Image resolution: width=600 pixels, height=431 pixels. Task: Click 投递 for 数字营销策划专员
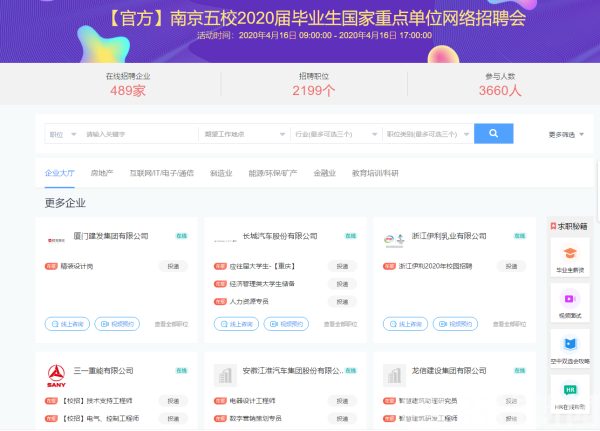pos(342,418)
